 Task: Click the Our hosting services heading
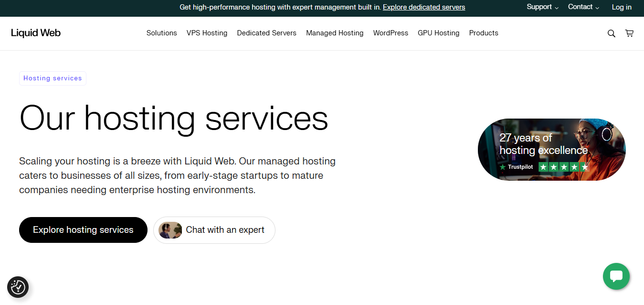(x=174, y=118)
